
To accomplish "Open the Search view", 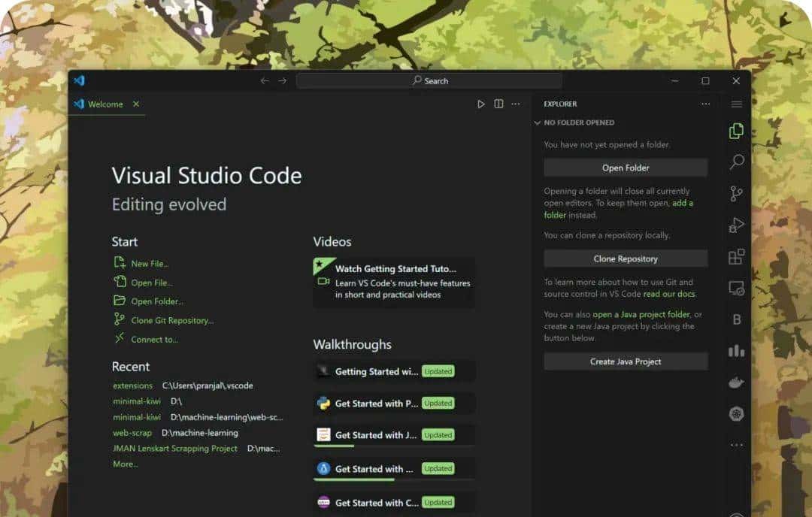I will (736, 162).
